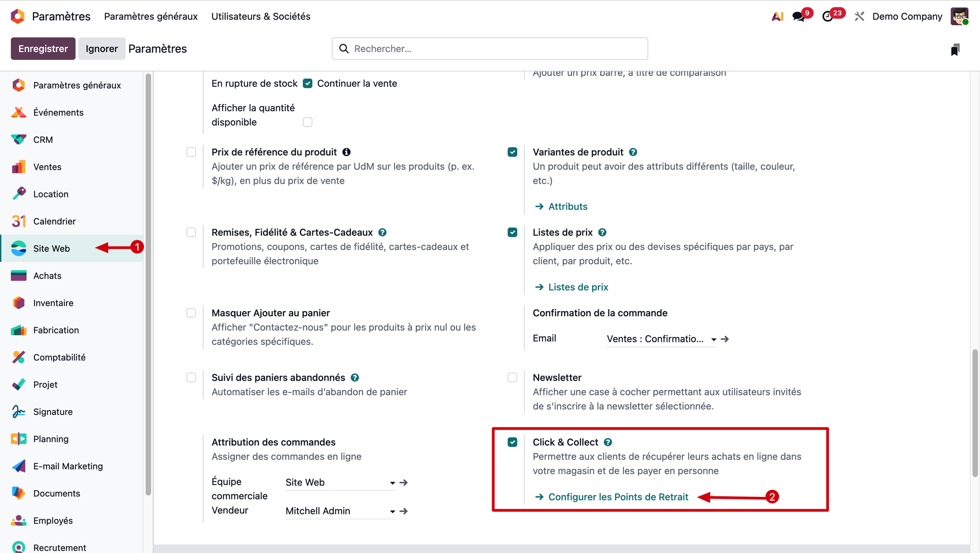Enable the Newsletter checkbox
The image size is (980, 553).
point(512,378)
